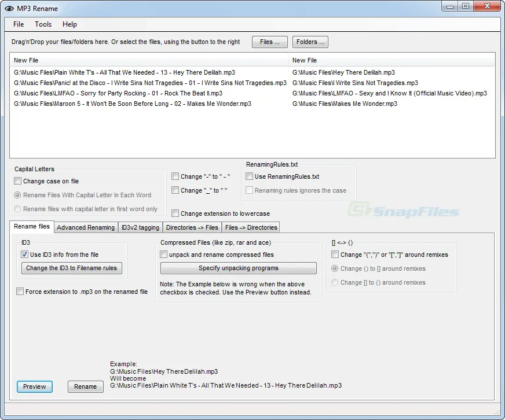
Task: Minimize the MP3 Rename window
Action: [x=450, y=6]
